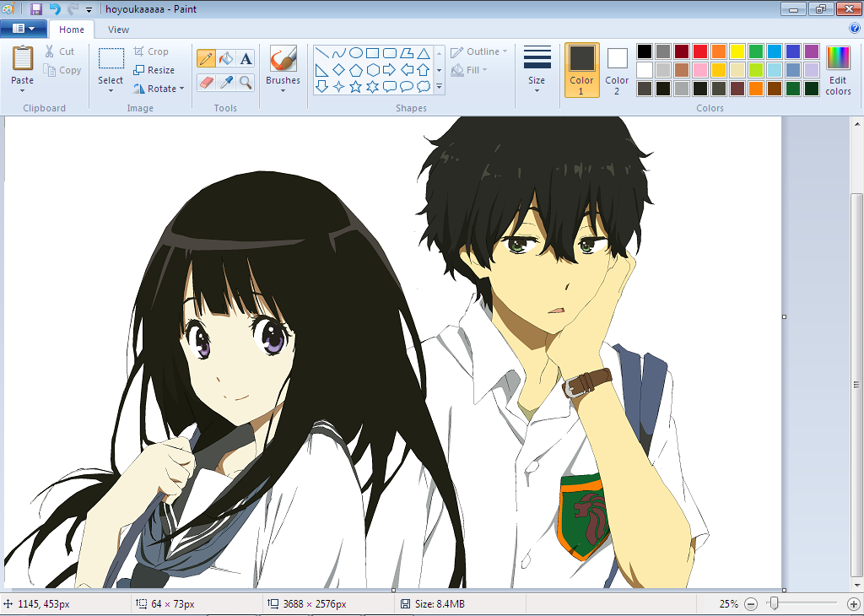Expand the Rotate dropdown menu
The image size is (864, 616).
(x=182, y=89)
